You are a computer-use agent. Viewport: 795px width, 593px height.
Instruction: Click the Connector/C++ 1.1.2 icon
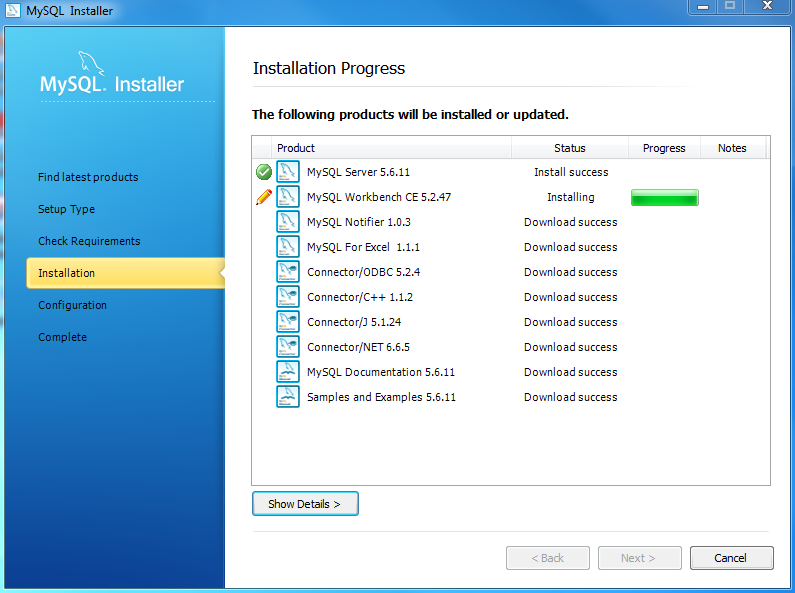pyautogui.click(x=288, y=297)
